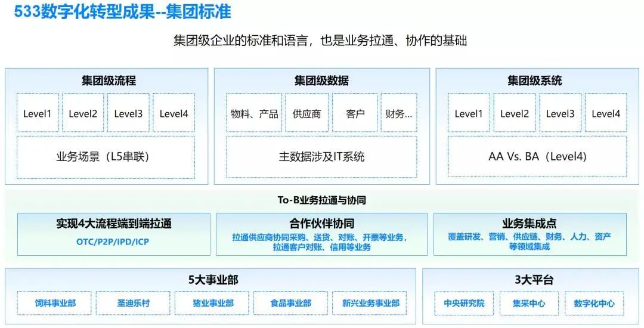The height and width of the screenshot is (328, 644).
Task: Select Level3 box under 集团级流程
Action: coord(128,113)
